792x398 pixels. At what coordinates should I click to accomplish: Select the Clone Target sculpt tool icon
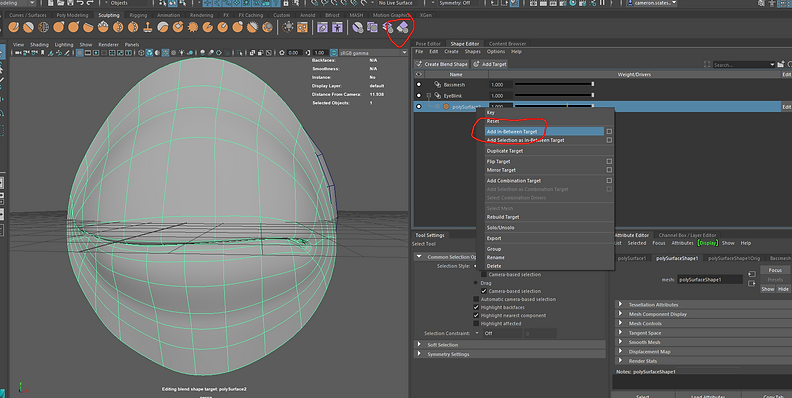click(x=372, y=27)
